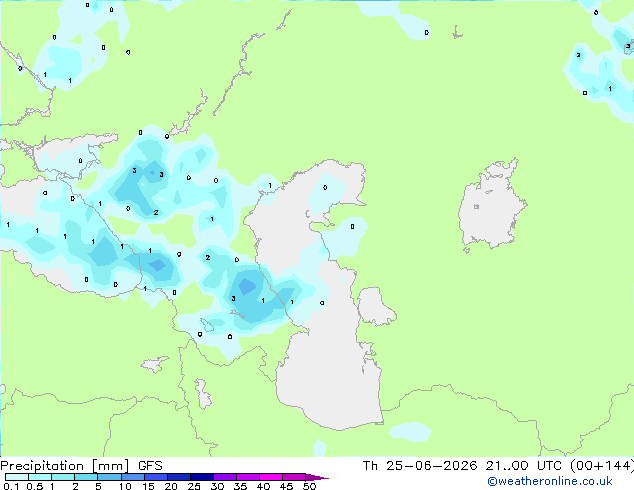Screen dimensions: 634x490
Task: Click the 0.1 to 0.5 mm legend swatch
Action: (x=17, y=477)
